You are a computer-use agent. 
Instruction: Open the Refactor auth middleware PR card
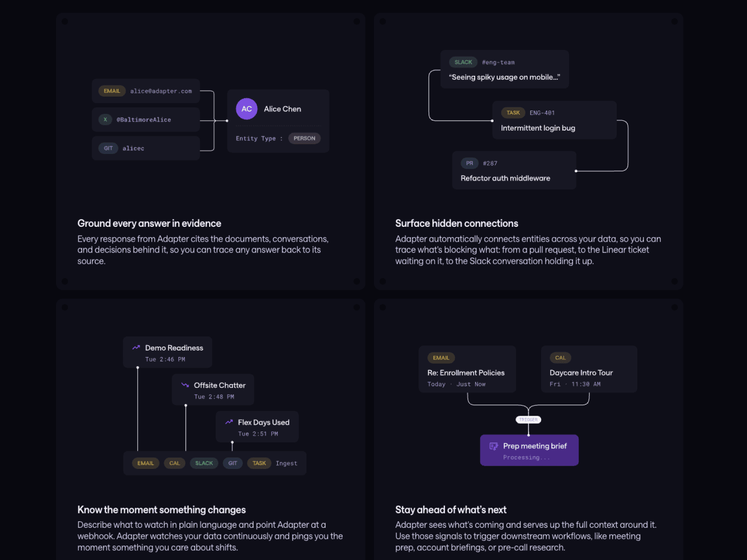pyautogui.click(x=514, y=170)
